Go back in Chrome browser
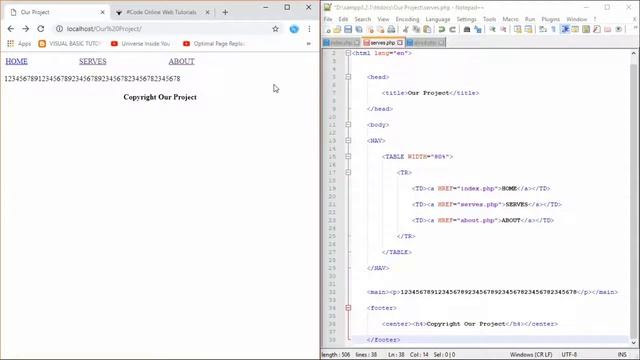This screenshot has height=360, width=640. point(11,29)
